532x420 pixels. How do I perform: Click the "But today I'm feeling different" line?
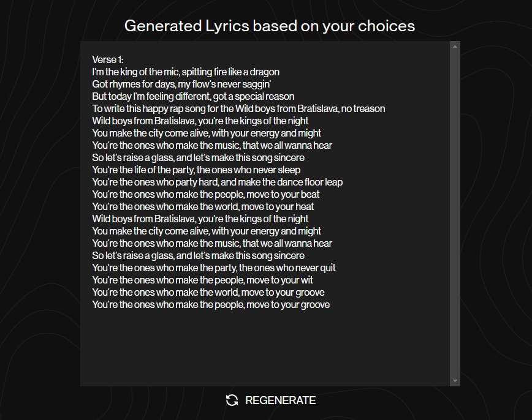click(193, 96)
